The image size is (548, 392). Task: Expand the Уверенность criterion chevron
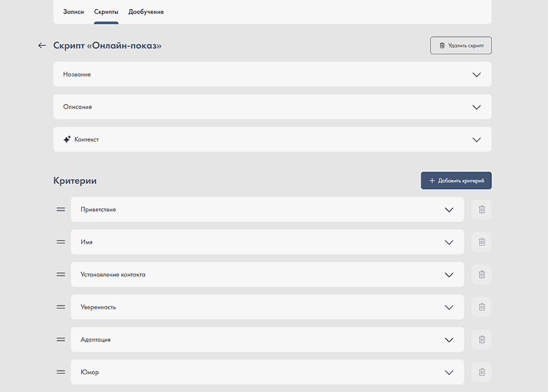[x=449, y=307]
